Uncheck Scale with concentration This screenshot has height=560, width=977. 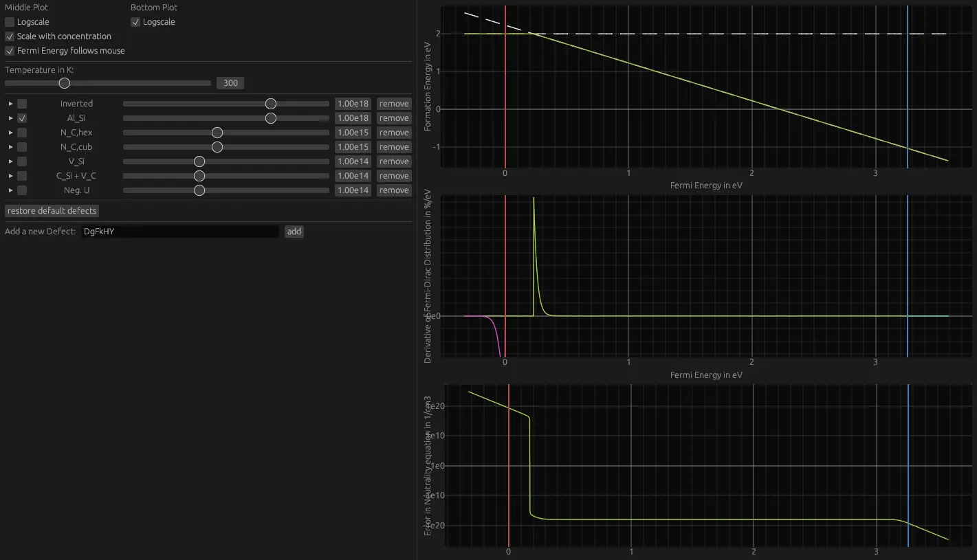(10, 36)
